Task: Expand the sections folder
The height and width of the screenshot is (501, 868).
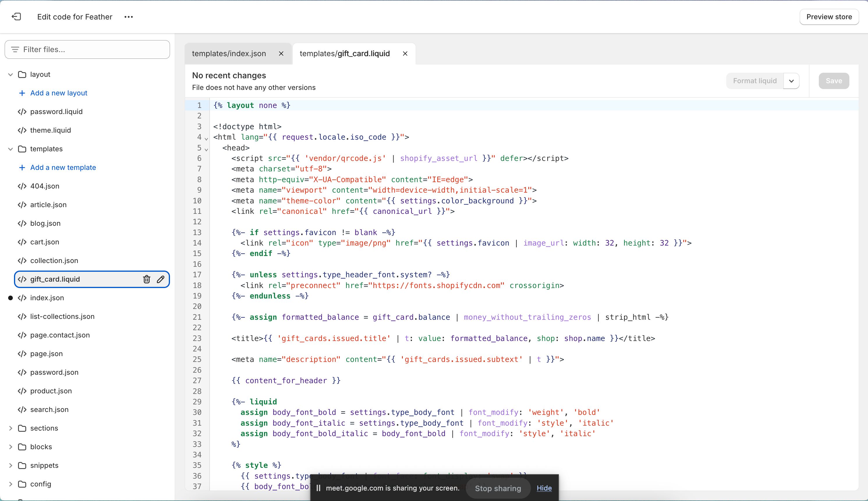Action: pyautogui.click(x=10, y=428)
